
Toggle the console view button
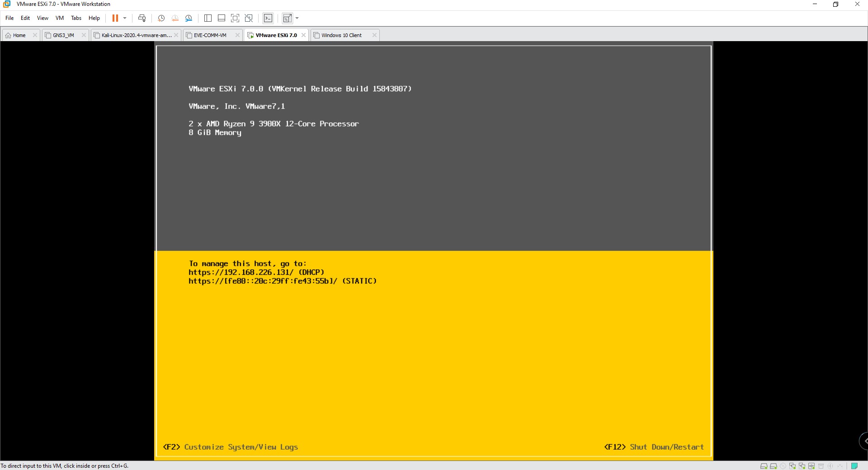tap(268, 18)
